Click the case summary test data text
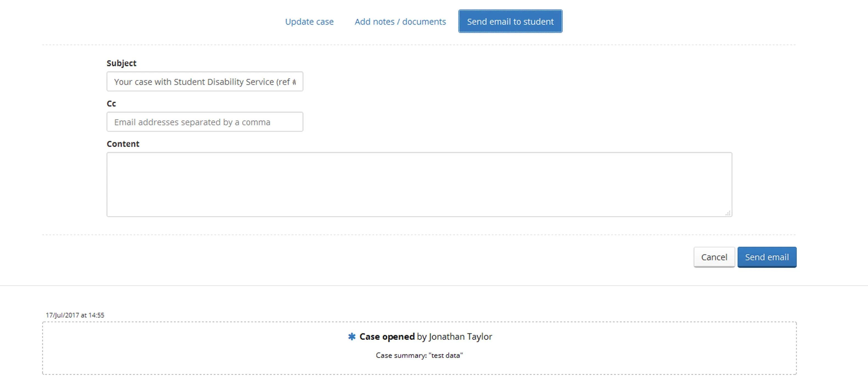868x384 pixels. (419, 355)
